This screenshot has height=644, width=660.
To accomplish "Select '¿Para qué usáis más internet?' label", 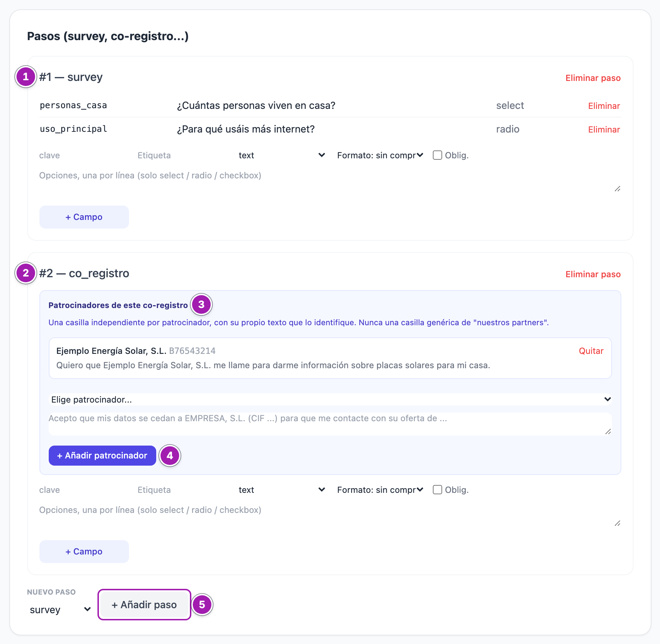I will (246, 129).
